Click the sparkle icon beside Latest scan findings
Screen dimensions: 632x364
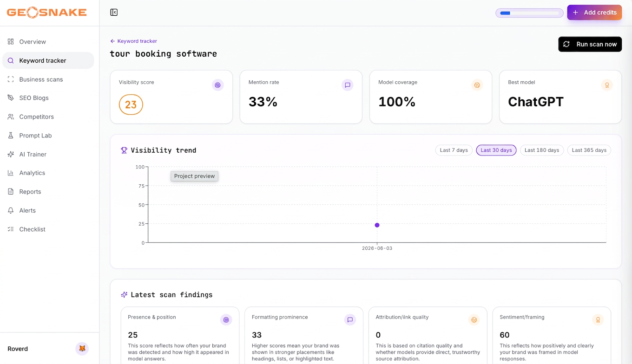[x=124, y=295]
